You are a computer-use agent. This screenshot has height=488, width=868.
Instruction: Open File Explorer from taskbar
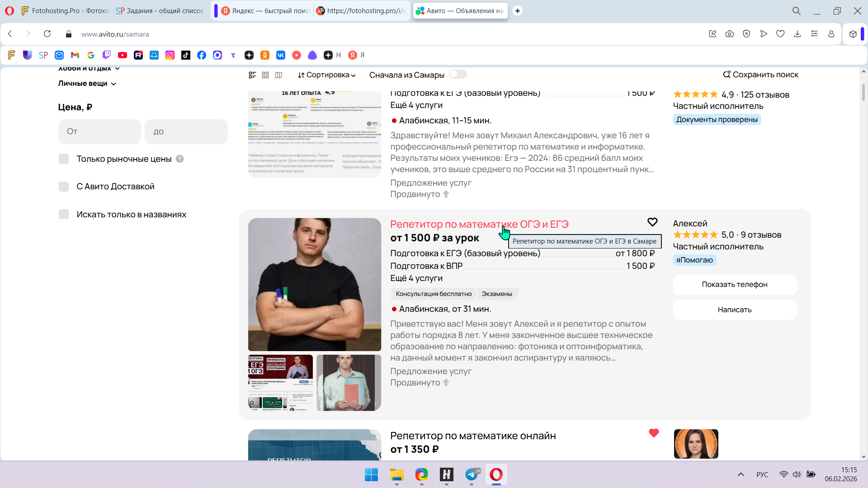coord(396,475)
